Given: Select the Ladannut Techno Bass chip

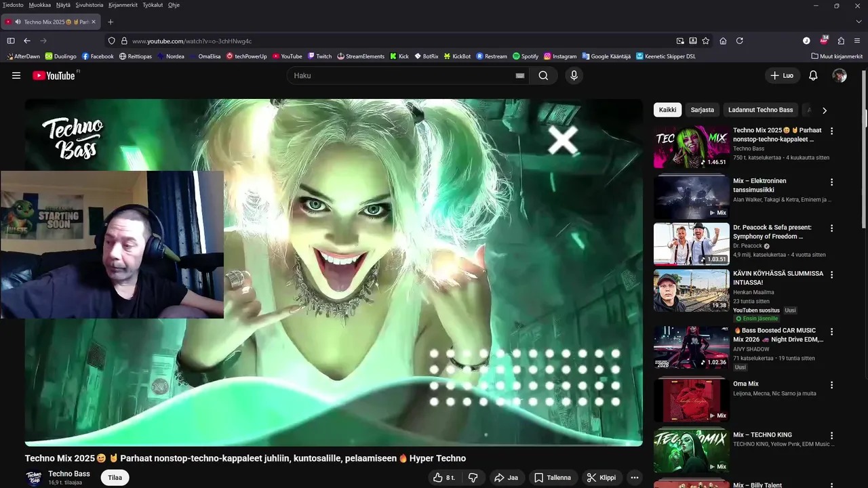Looking at the screenshot, I should click(x=760, y=110).
